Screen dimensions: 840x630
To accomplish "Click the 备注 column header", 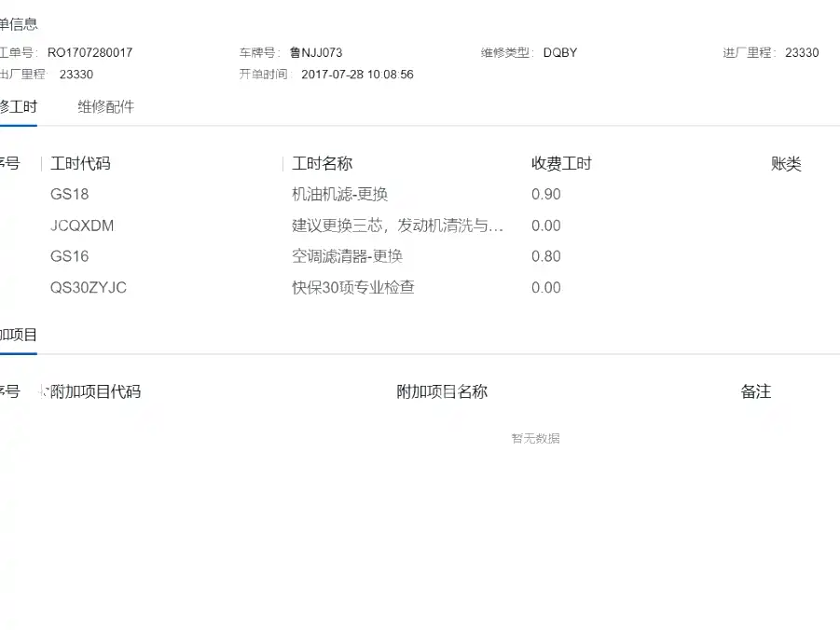I will (756, 391).
